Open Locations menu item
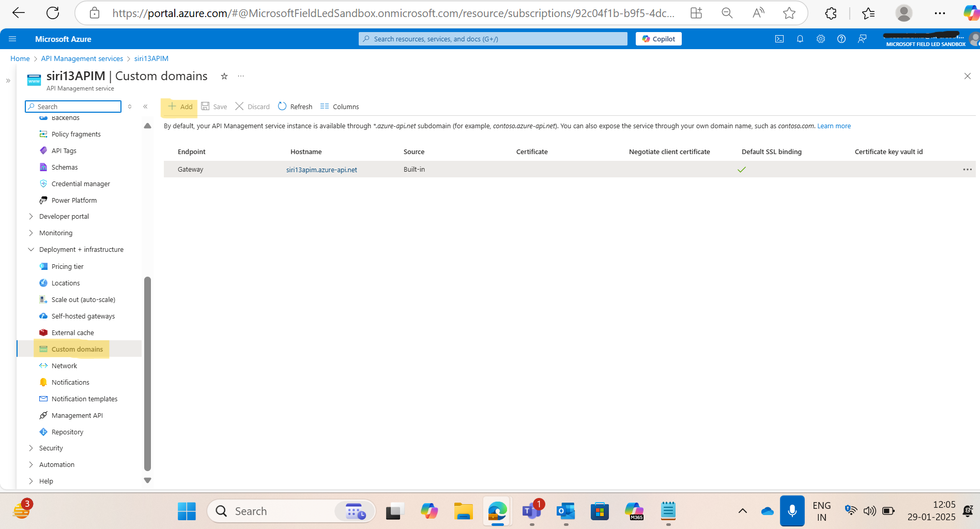Screen dimensions: 980x529 click(x=66, y=283)
